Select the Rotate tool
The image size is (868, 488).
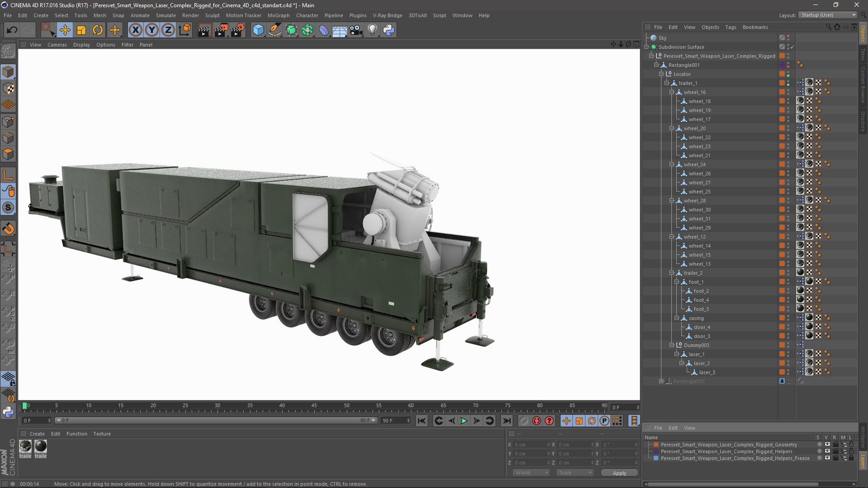coord(98,30)
